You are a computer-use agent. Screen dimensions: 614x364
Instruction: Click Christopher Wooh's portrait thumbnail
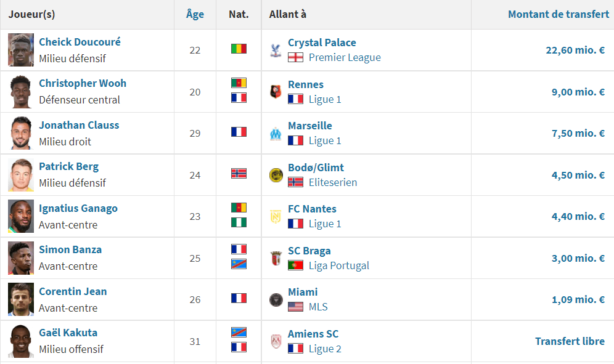(x=21, y=92)
